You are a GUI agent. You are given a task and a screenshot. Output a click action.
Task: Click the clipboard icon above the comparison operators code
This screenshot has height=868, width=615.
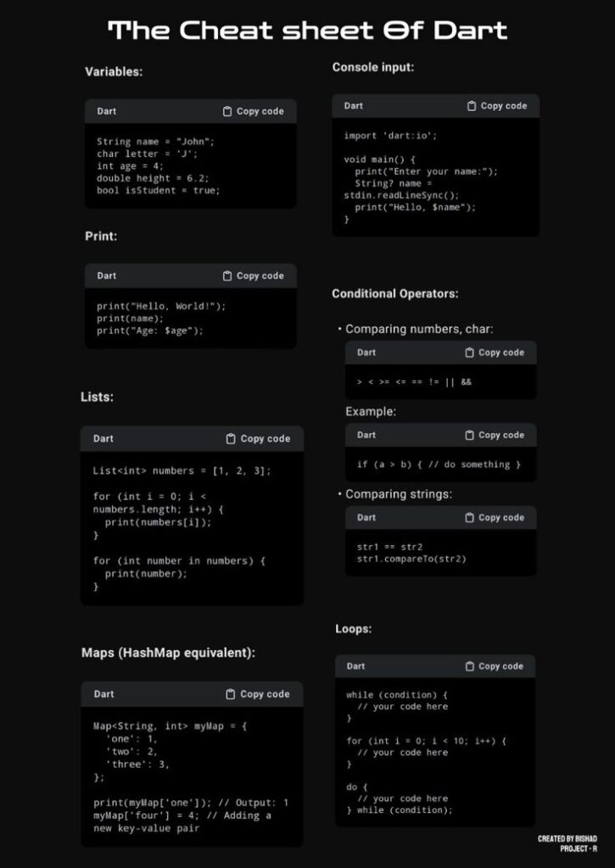click(469, 353)
